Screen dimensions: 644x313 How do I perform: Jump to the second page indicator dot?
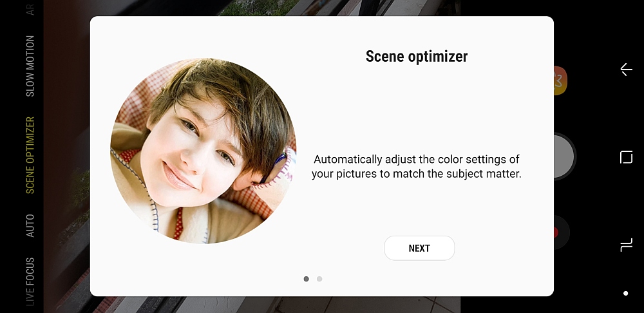point(319,279)
